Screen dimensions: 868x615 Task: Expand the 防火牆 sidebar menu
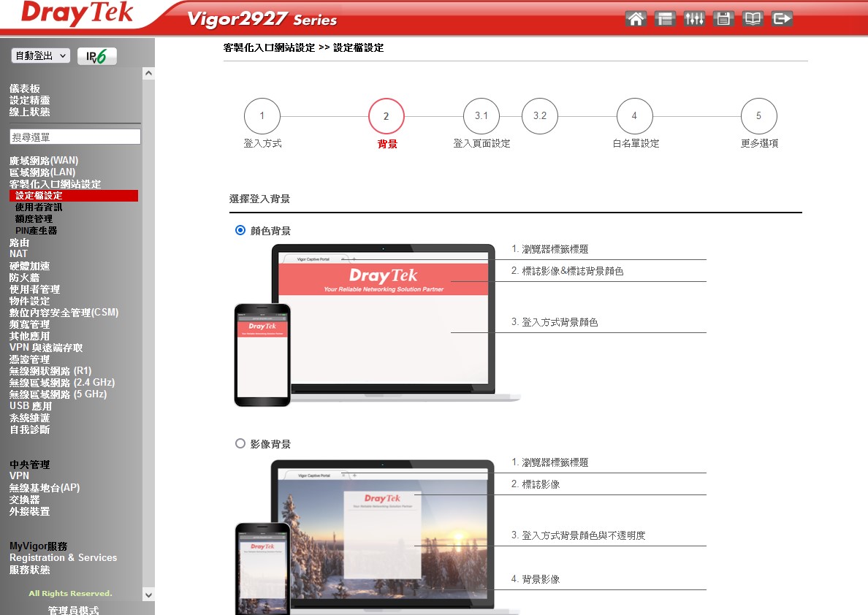click(25, 278)
